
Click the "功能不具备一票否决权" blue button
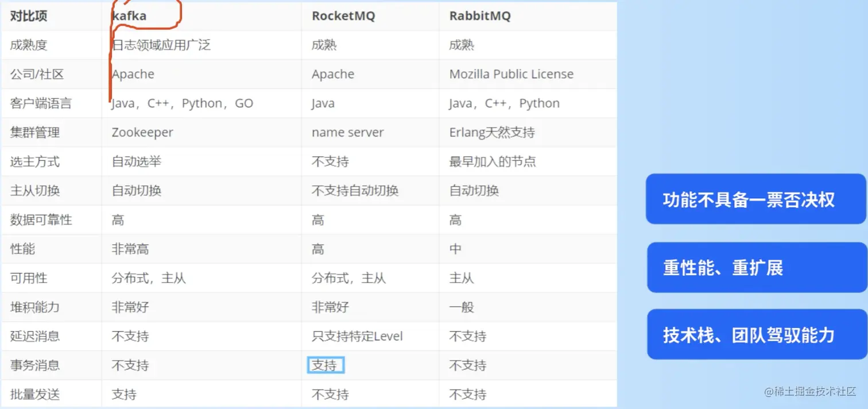point(755,199)
